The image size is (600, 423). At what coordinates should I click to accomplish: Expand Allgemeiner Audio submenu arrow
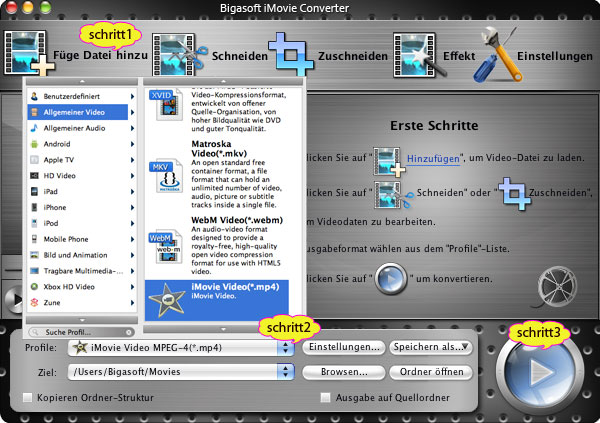(132, 128)
